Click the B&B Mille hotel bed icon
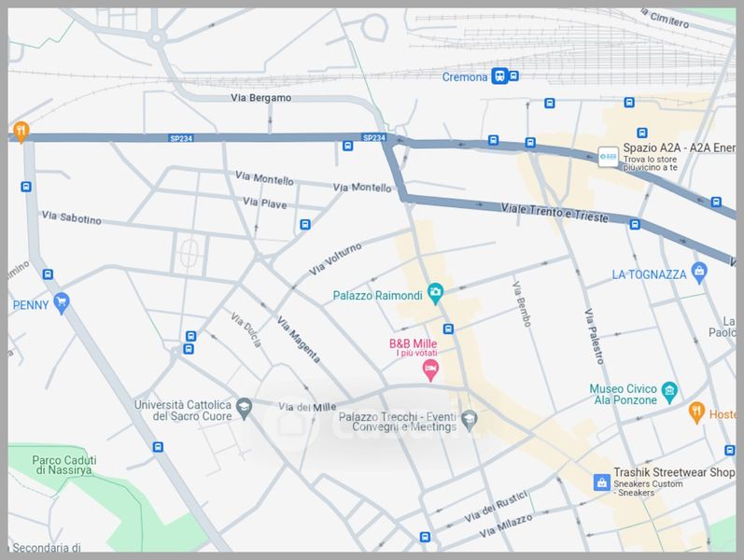Image resolution: width=744 pixels, height=560 pixels. (430, 371)
